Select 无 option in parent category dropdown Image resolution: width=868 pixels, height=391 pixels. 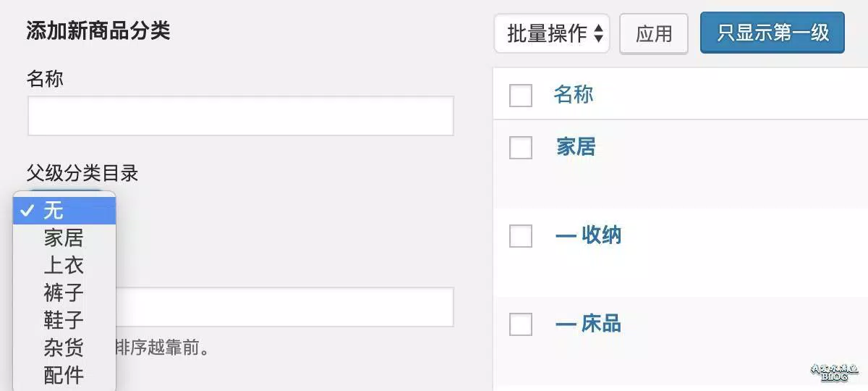[x=64, y=211]
